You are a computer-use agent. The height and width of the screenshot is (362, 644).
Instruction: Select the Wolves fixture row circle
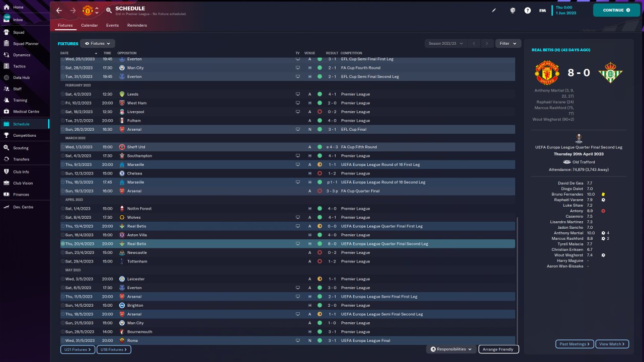pos(63,217)
